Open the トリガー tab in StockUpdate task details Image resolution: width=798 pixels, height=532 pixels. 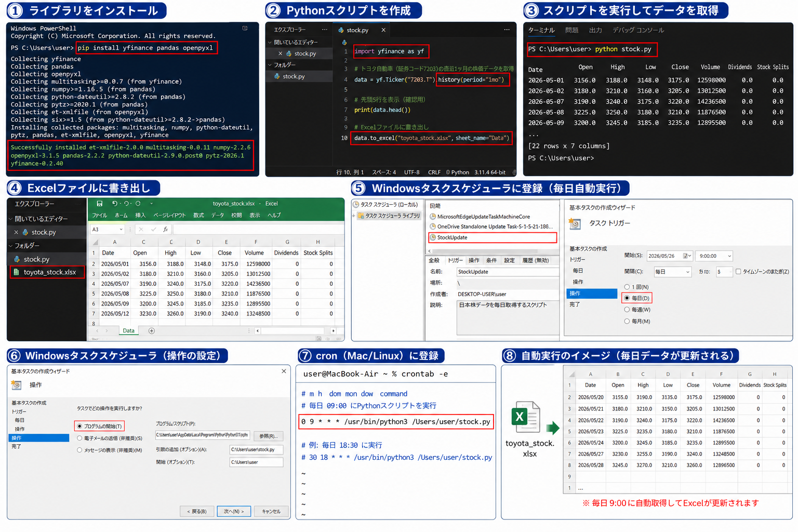455,260
